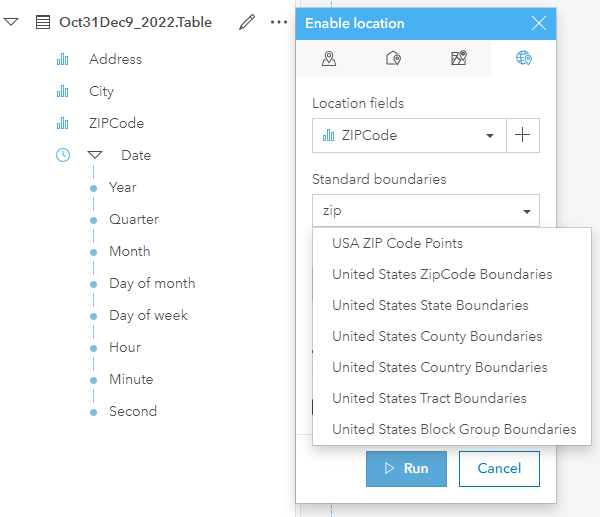Choose USA ZIP Code Points option
The height and width of the screenshot is (517, 600).
(397, 243)
